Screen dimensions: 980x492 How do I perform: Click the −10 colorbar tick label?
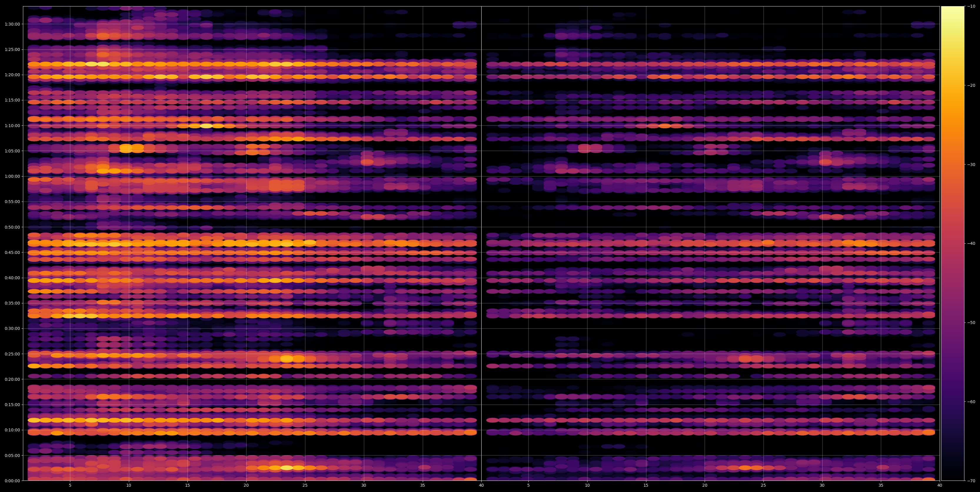(x=971, y=6)
